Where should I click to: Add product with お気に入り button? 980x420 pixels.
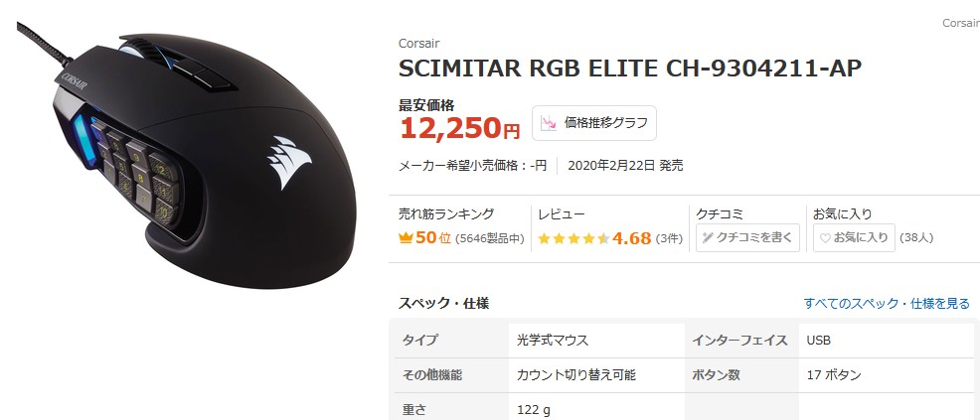[x=854, y=237]
